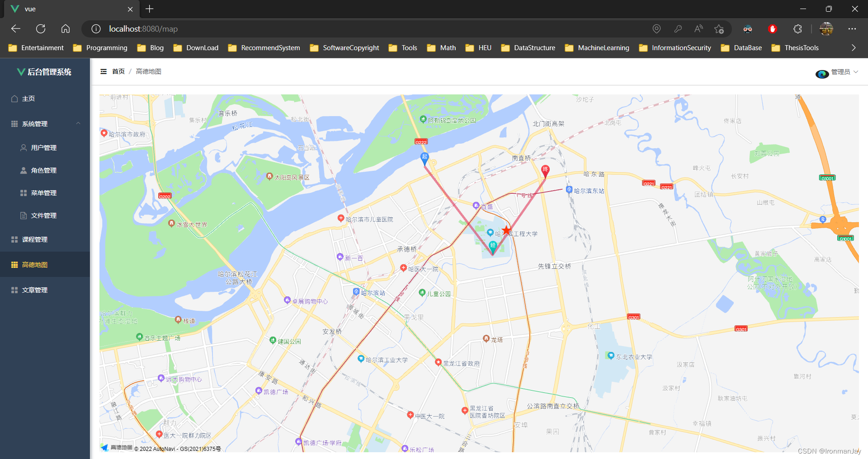The image size is (868, 459).
Task: Click the blue start marker on the map
Action: [425, 158]
